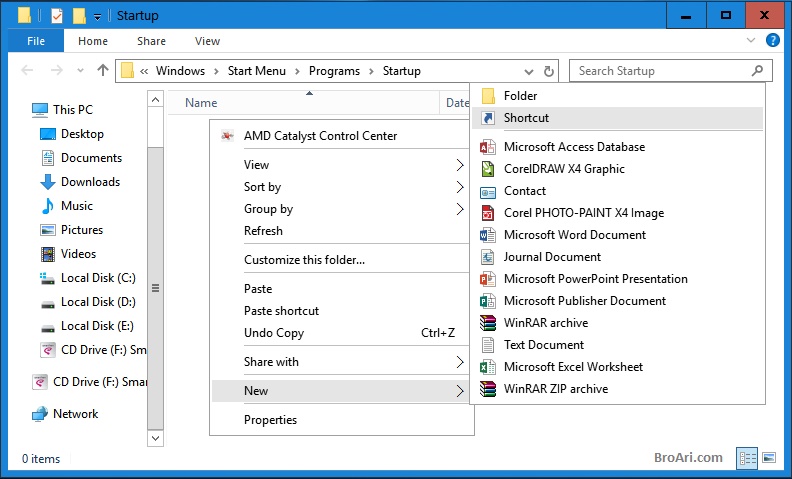Switch to large icons view toggle
The width and height of the screenshot is (792, 479).
pos(769,458)
